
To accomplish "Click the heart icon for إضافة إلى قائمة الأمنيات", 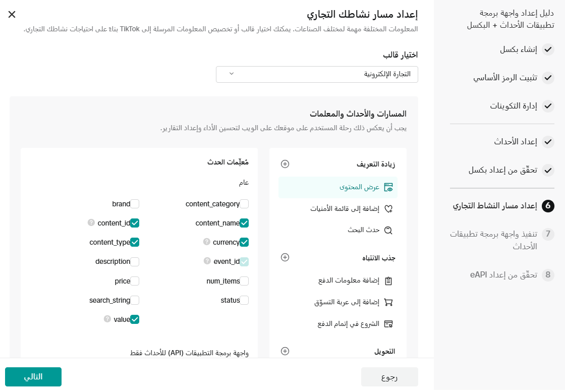I will [x=388, y=209].
